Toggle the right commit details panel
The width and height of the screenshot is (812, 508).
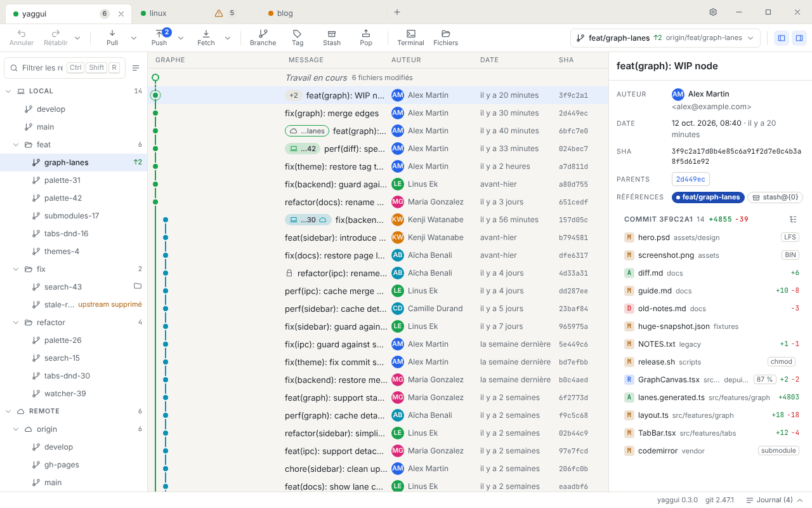tap(799, 38)
